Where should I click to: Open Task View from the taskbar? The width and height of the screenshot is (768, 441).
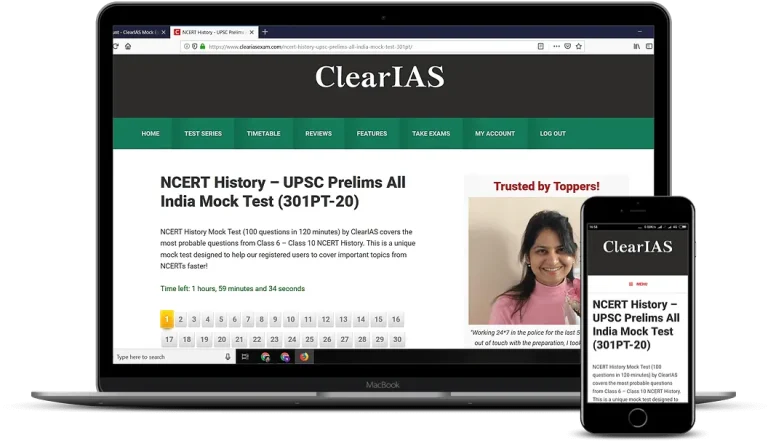coord(245,357)
